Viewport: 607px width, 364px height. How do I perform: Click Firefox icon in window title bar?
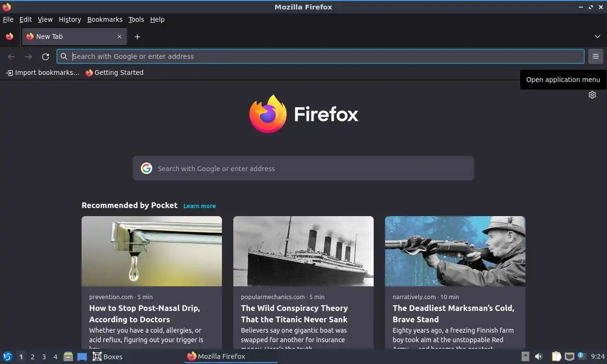coord(7,7)
